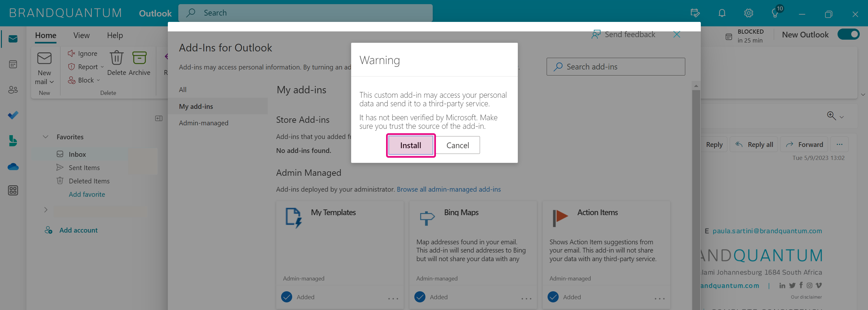Click Added checkmark on Bing Maps
This screenshot has height=310, width=868.
pos(420,297)
